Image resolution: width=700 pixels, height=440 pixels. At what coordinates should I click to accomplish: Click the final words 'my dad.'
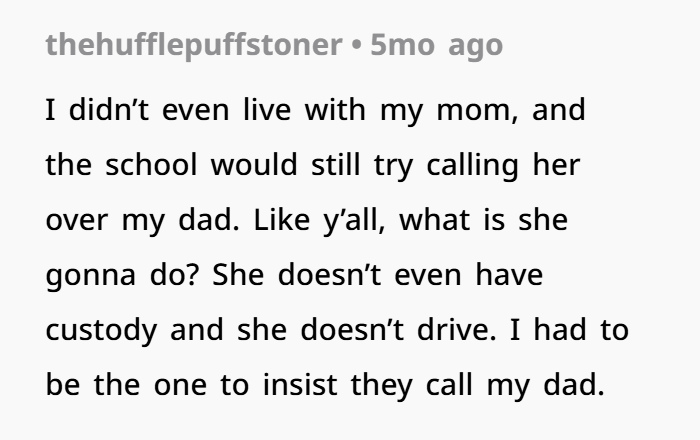[546, 386]
